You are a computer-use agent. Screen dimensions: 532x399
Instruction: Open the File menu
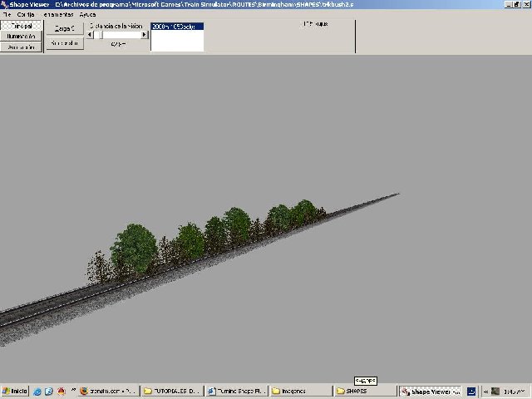pyautogui.click(x=7, y=15)
